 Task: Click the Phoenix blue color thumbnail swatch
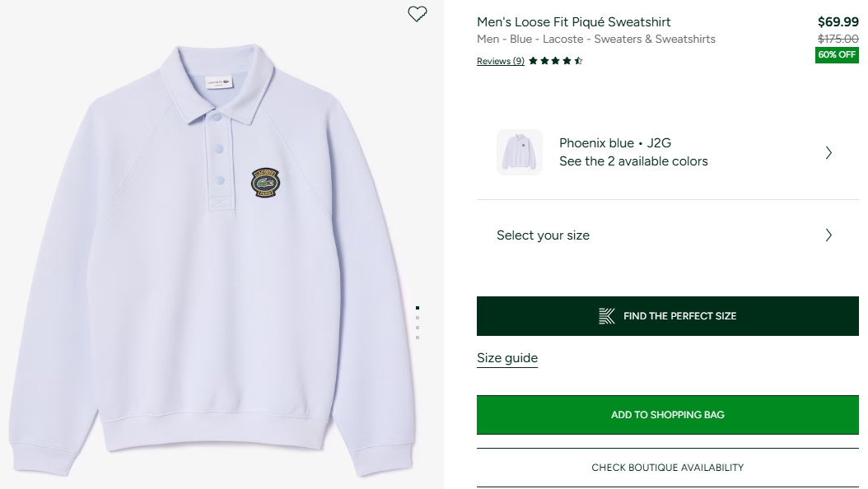520,152
